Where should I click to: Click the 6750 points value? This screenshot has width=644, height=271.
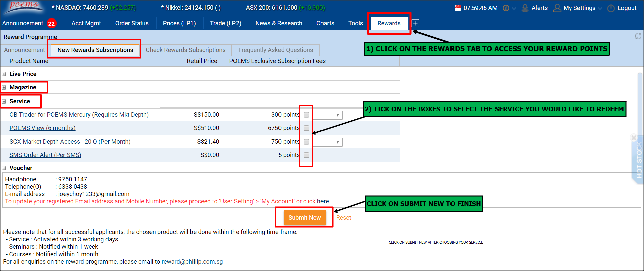pos(284,128)
